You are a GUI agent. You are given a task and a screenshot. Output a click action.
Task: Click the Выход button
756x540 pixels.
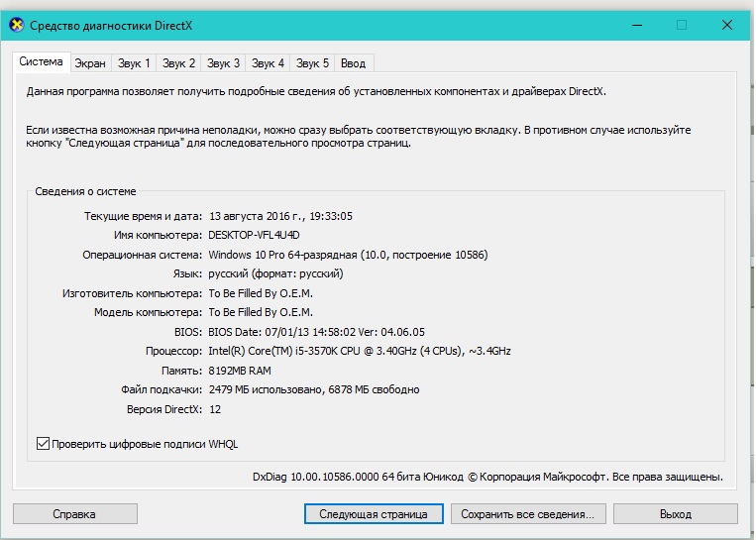pos(676,514)
